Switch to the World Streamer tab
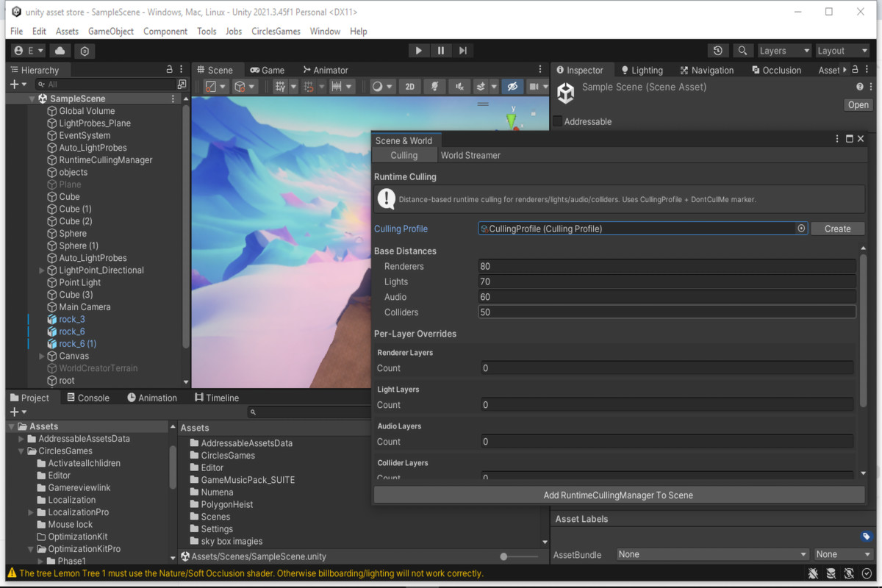Viewport: 882px width, 588px height. pos(470,155)
